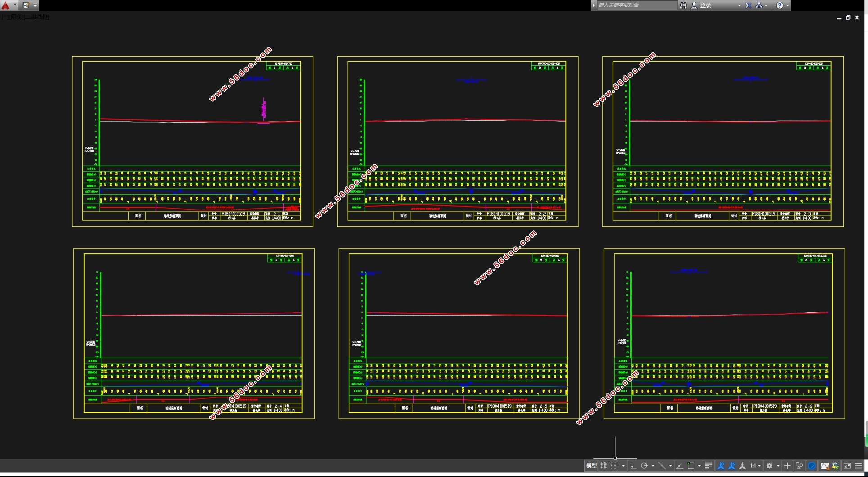Open the Help question mark icon
Image resolution: width=868 pixels, height=477 pixels.
780,5
